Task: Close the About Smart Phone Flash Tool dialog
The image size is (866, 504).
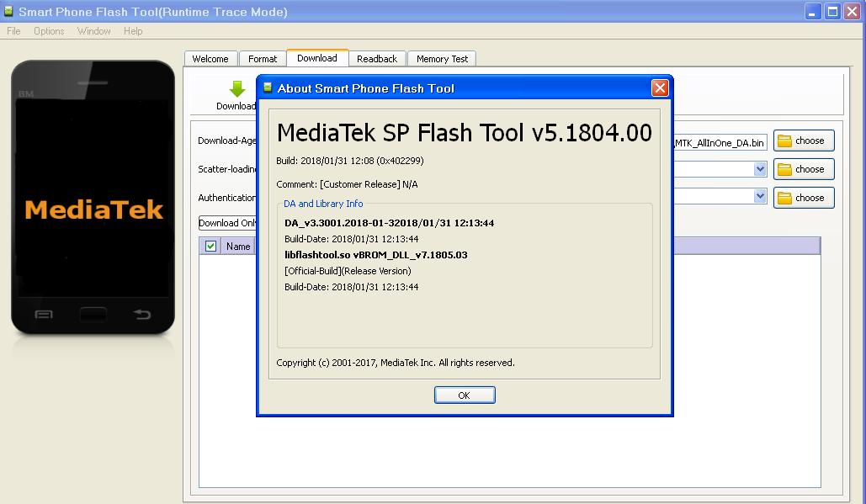Action: click(660, 88)
